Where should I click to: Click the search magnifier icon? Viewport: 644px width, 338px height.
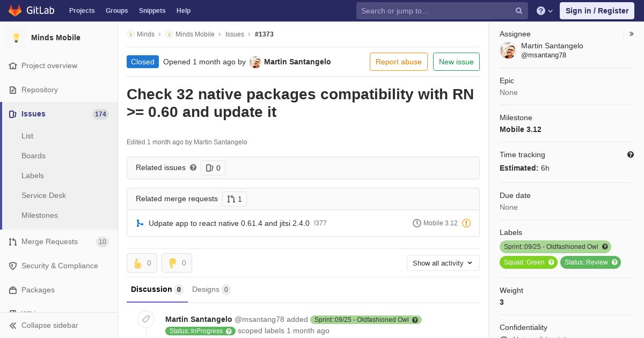pyautogui.click(x=519, y=11)
